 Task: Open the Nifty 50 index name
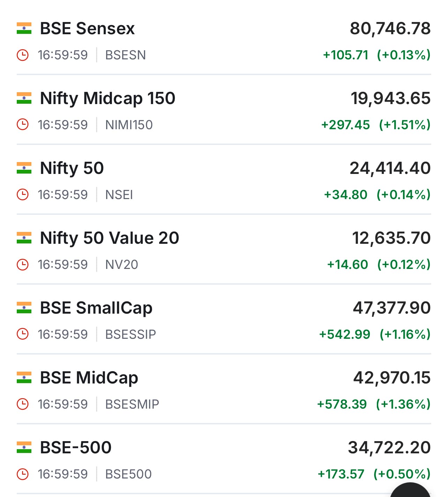pos(72,168)
